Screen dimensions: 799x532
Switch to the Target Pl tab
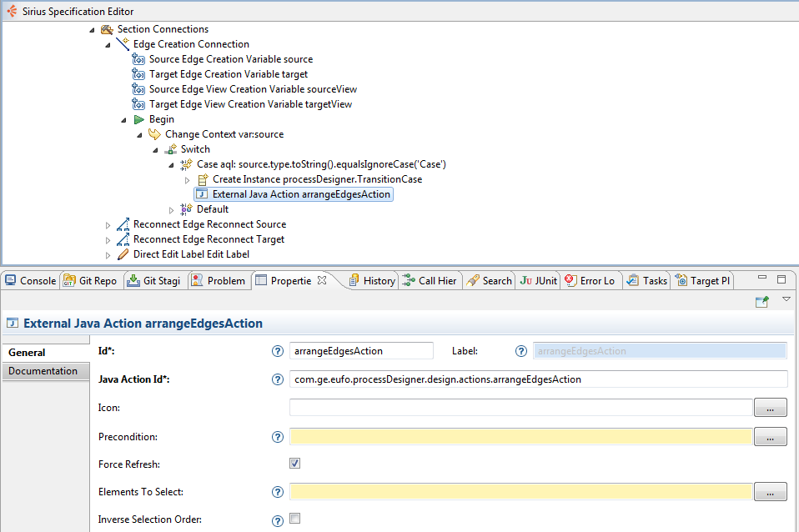703,281
